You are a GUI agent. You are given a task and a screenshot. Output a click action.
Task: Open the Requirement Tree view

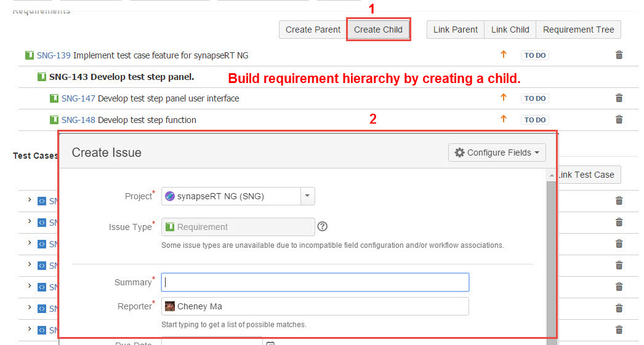click(578, 30)
